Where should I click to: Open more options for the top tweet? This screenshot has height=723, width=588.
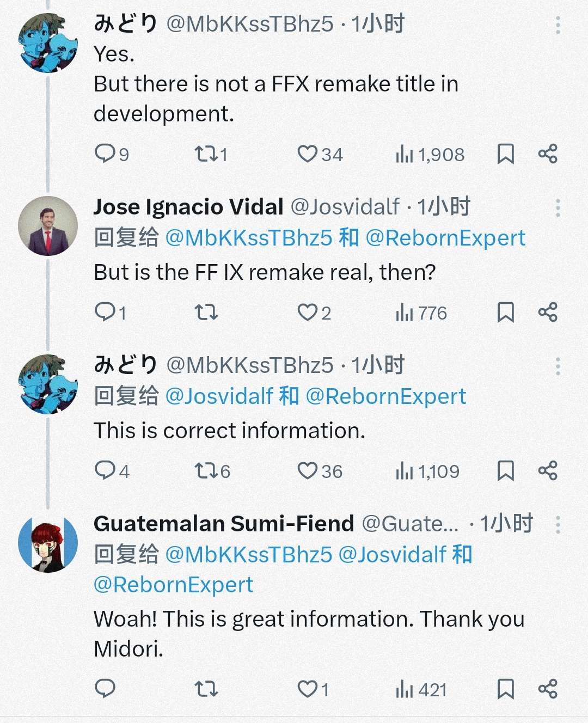point(558,24)
